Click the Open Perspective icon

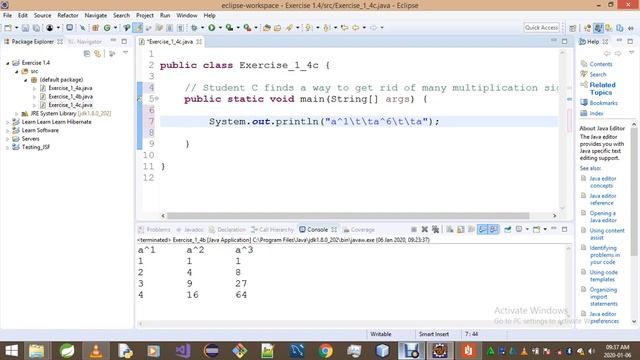573,28
